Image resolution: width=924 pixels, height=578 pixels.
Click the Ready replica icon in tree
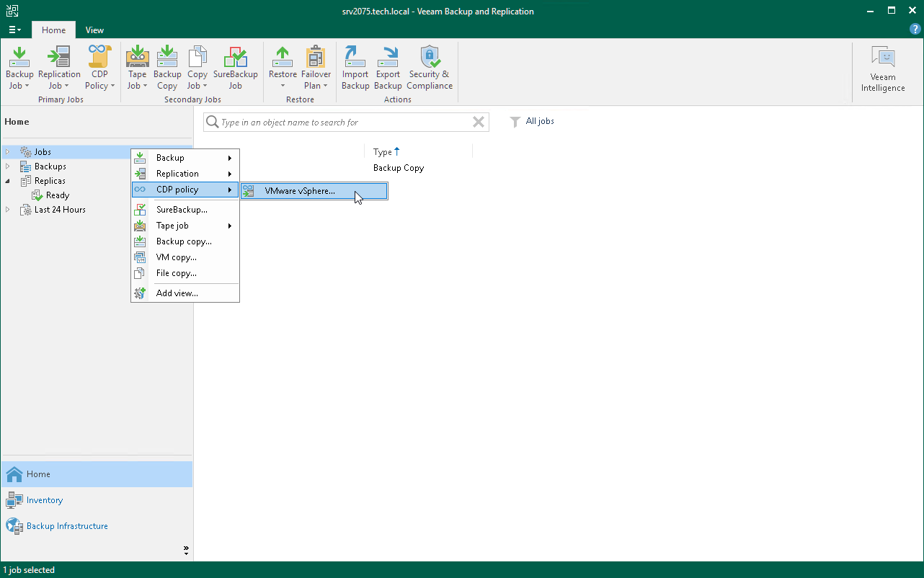37,195
